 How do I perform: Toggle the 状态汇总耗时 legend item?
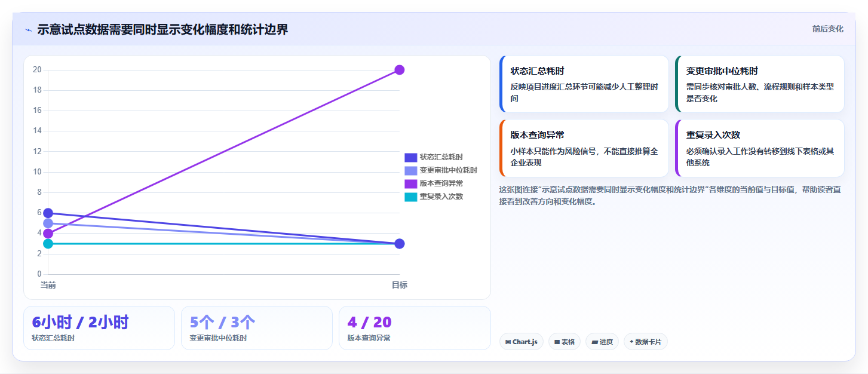click(x=434, y=157)
